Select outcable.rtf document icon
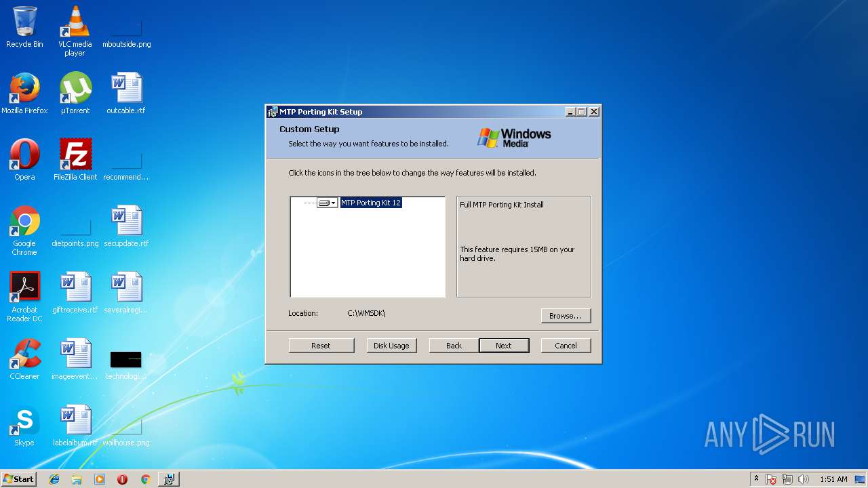The height and width of the screenshot is (488, 868). point(126,94)
